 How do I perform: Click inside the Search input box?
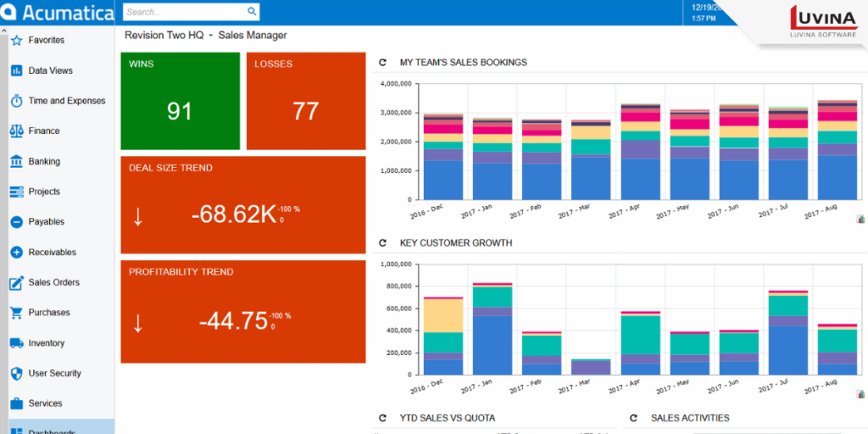(x=183, y=12)
